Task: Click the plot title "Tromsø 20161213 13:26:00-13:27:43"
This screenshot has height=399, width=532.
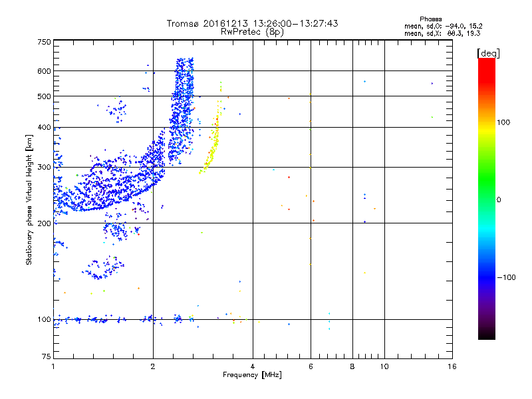Action: pos(252,23)
